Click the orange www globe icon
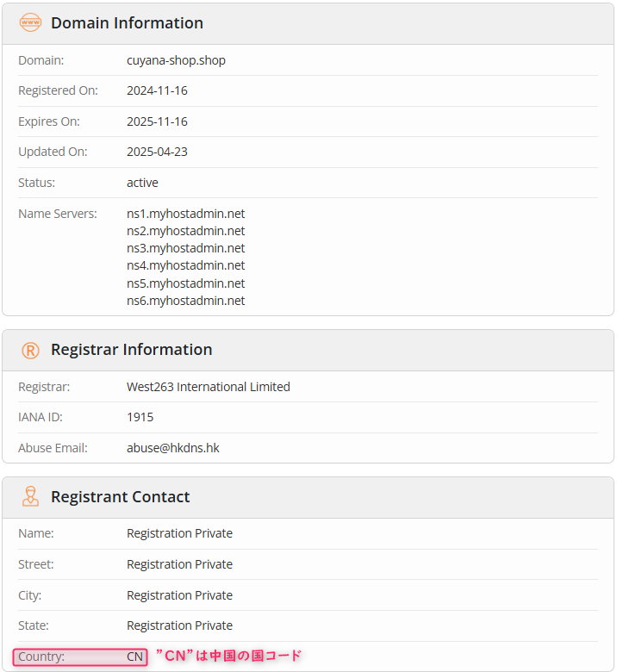The image size is (617, 672). 30,22
